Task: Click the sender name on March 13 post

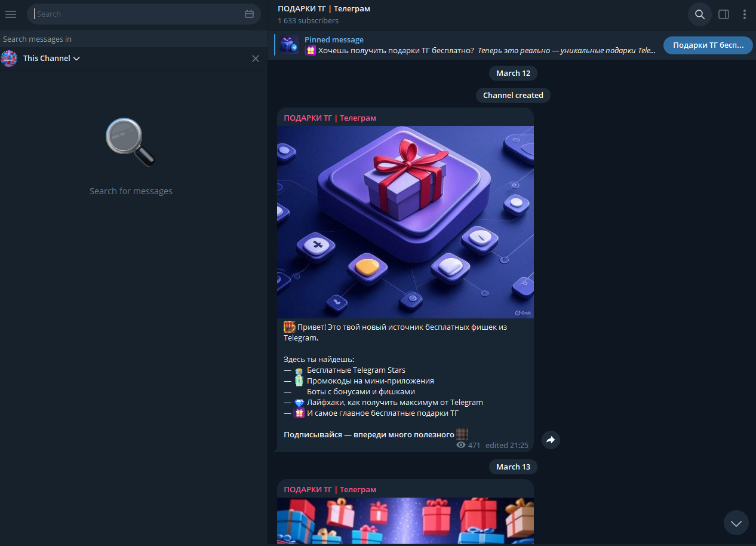Action: 330,490
